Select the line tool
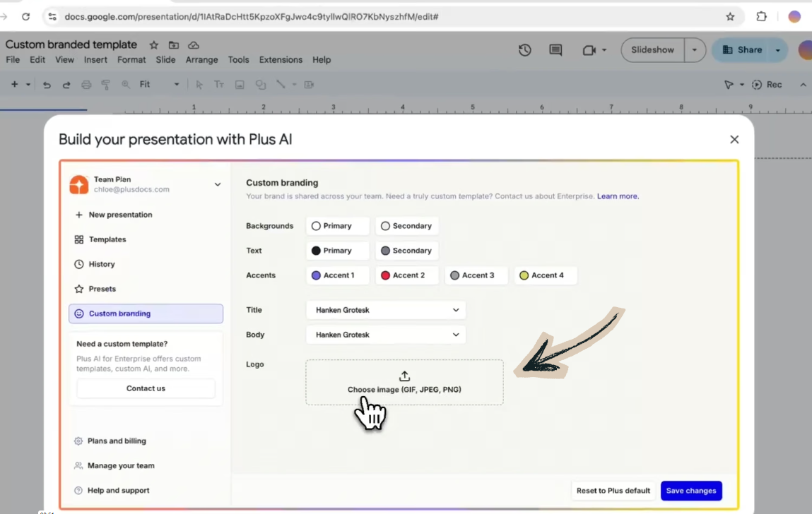Viewport: 812px width, 514px height. click(281, 84)
